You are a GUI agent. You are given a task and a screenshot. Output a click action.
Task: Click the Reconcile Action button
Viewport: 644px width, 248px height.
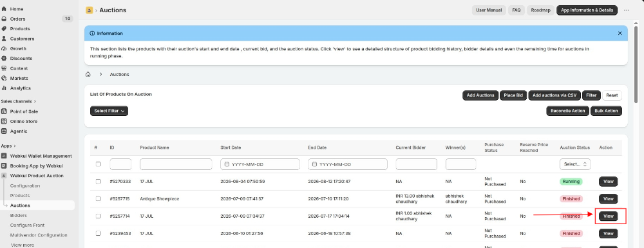pyautogui.click(x=567, y=111)
